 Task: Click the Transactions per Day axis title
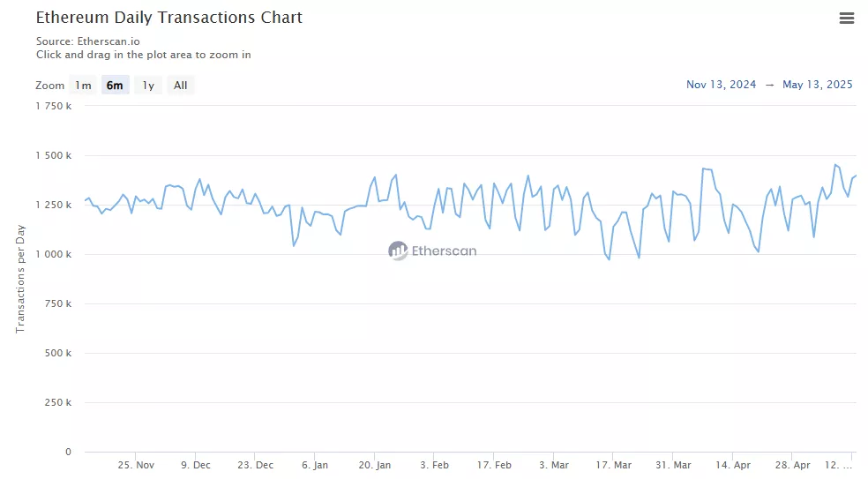[19, 280]
